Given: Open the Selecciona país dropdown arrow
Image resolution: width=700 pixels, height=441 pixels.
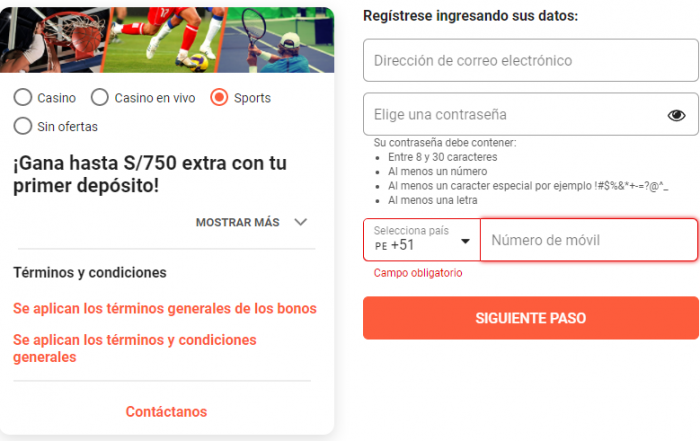Looking at the screenshot, I should (x=465, y=241).
